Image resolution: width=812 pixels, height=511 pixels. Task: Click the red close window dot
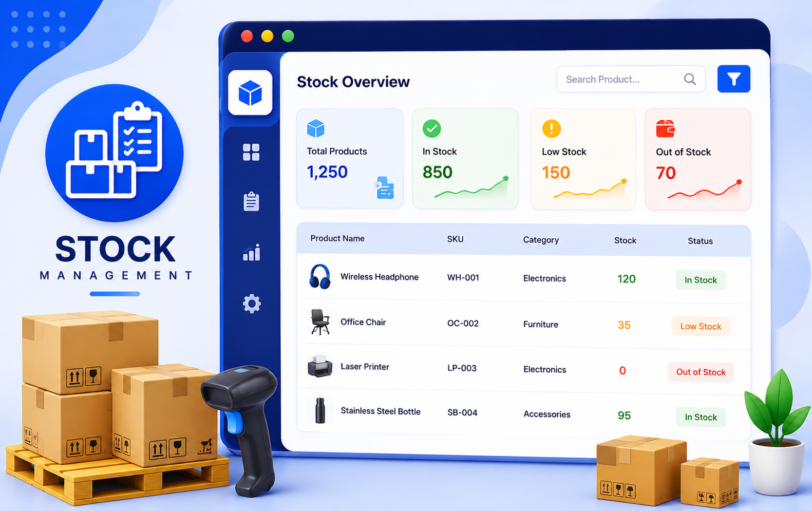pos(247,36)
